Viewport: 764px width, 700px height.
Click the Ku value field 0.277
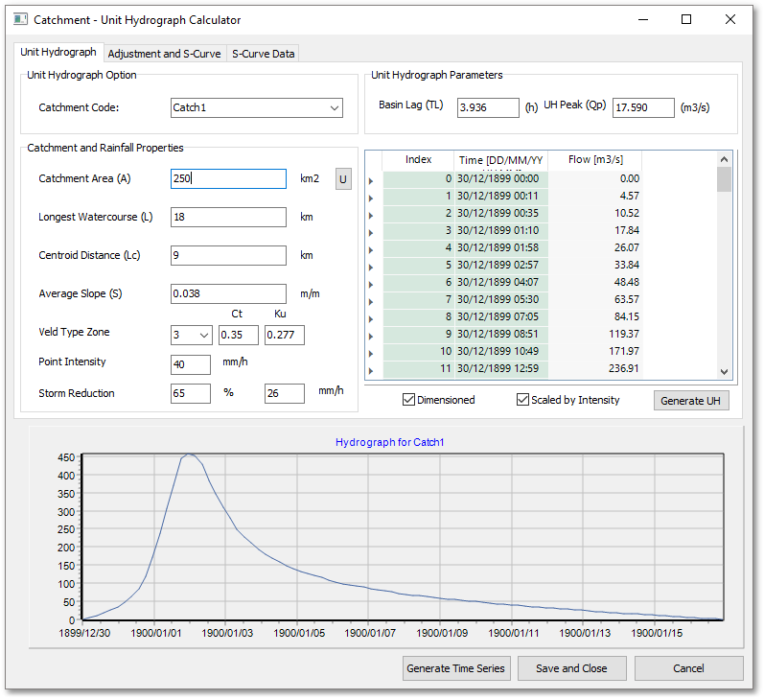tap(285, 335)
